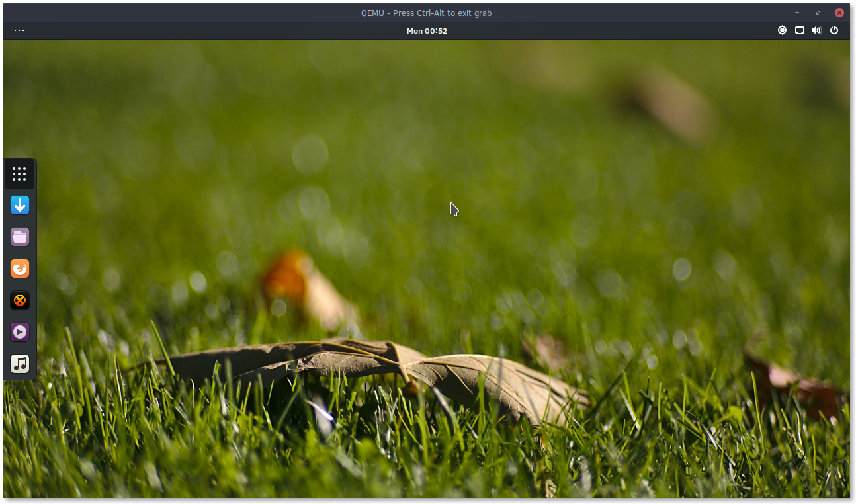
Task: Open the Files folder icon in dock
Action: (20, 237)
